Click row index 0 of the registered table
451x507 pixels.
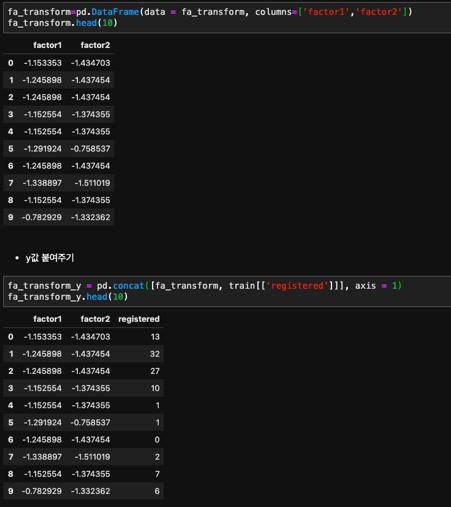click(11, 337)
